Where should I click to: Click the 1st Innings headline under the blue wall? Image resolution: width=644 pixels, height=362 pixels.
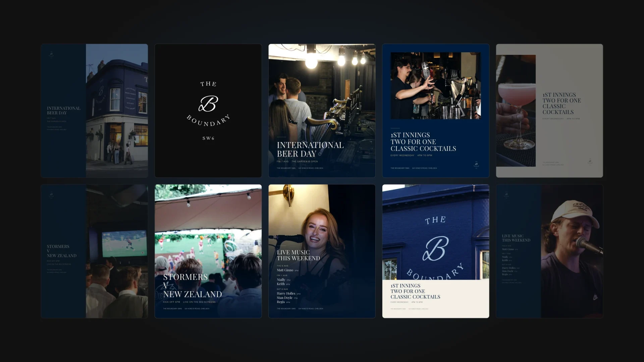(415, 291)
